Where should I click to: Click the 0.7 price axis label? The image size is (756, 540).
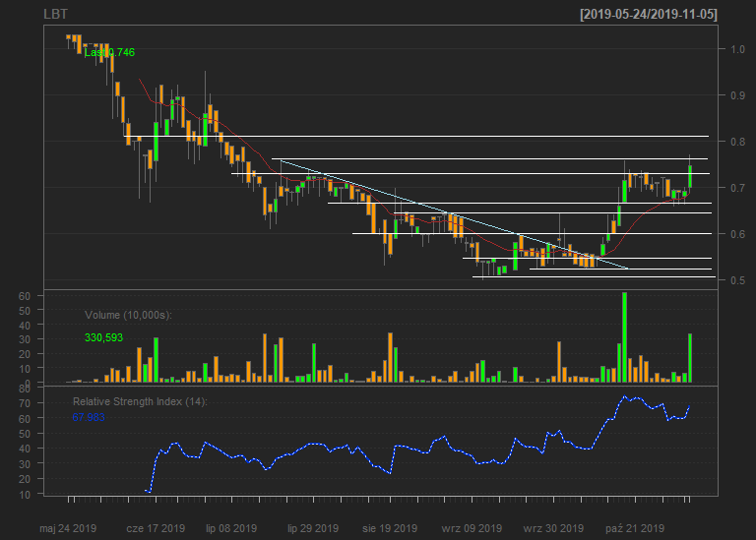[737, 188]
